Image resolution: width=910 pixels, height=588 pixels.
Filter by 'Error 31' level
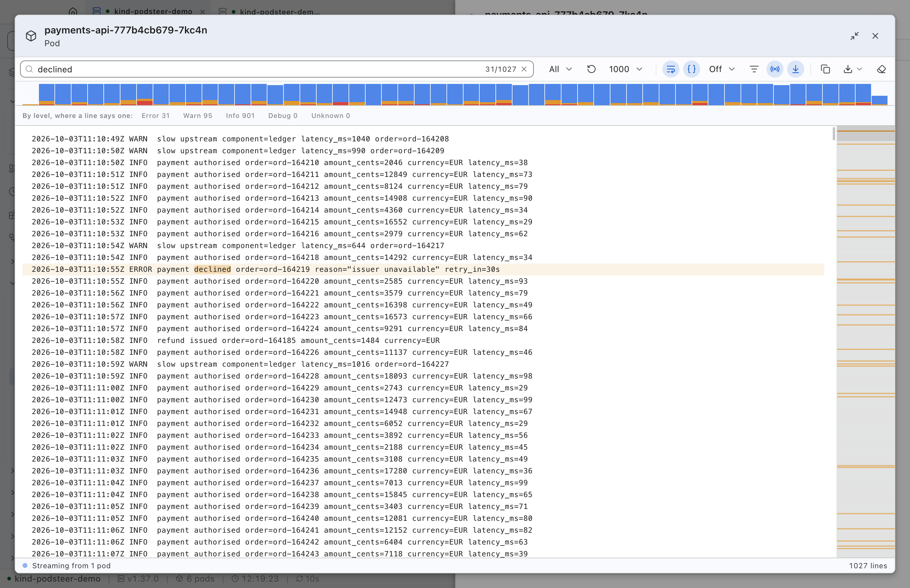click(155, 116)
